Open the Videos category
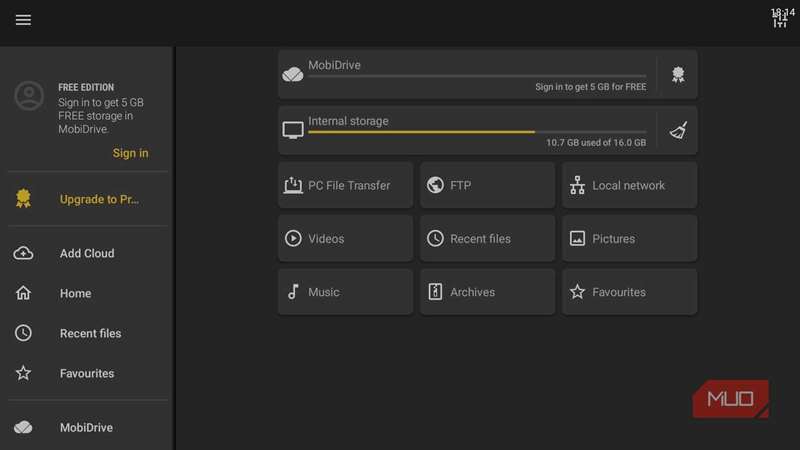The height and width of the screenshot is (450, 800). [345, 239]
